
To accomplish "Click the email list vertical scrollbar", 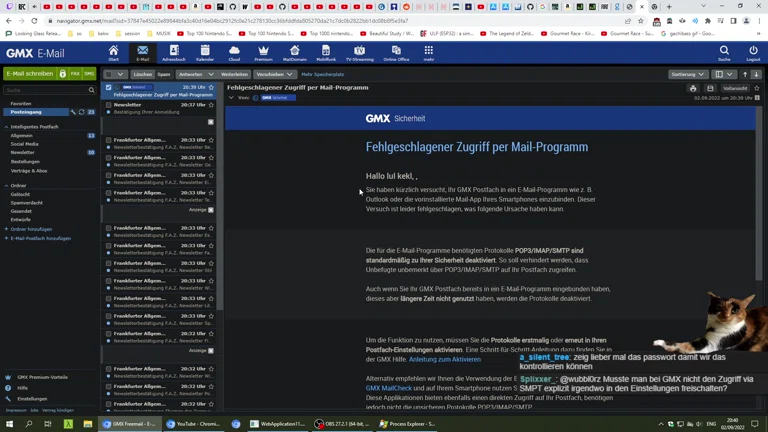I will point(221,197).
